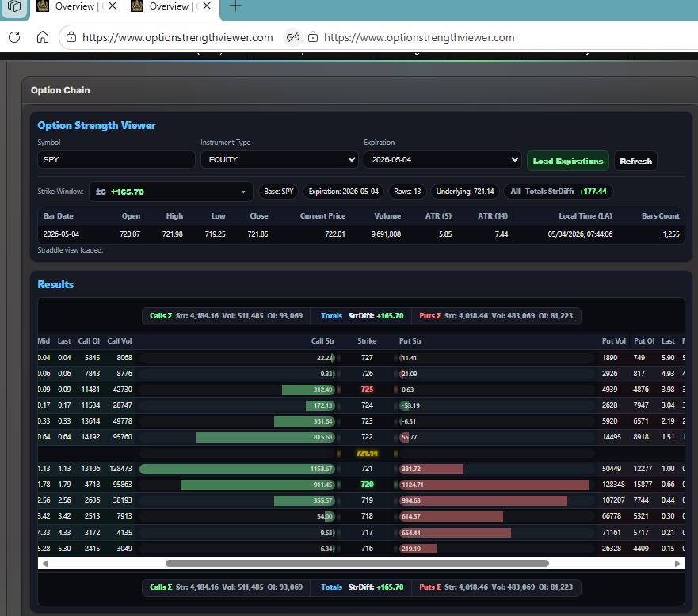View site info lock icon in second address bar

[313, 37]
